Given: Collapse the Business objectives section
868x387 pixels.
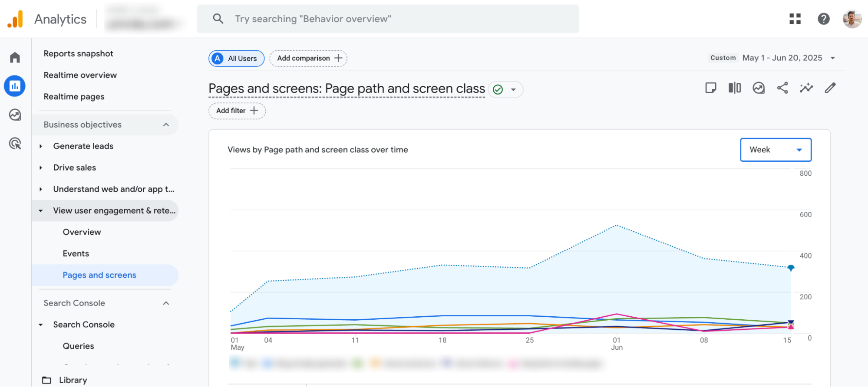Looking at the screenshot, I should (166, 125).
